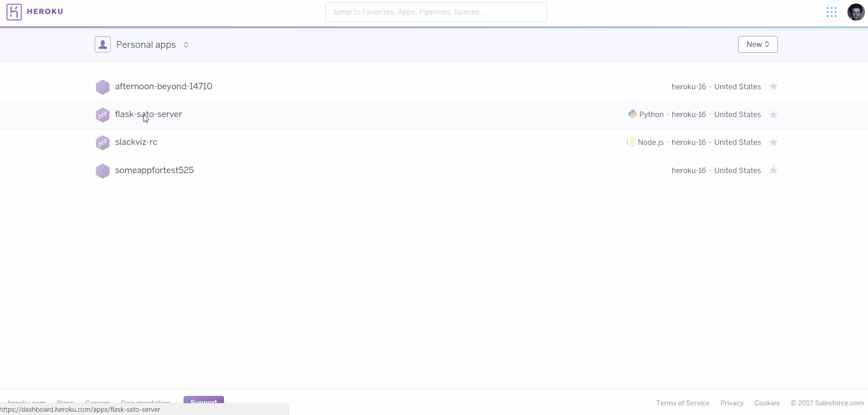Viewport: 868px width, 415px height.
Task: Click the sleeping slackviz-rc hexagon icon
Action: [x=103, y=143]
